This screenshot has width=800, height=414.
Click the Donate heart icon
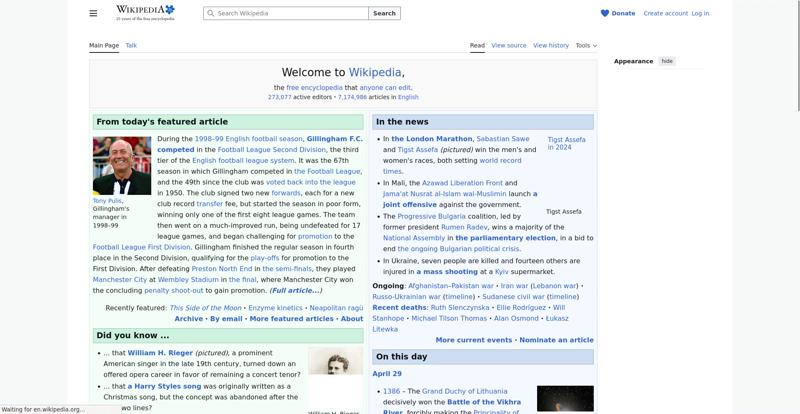pyautogui.click(x=605, y=13)
